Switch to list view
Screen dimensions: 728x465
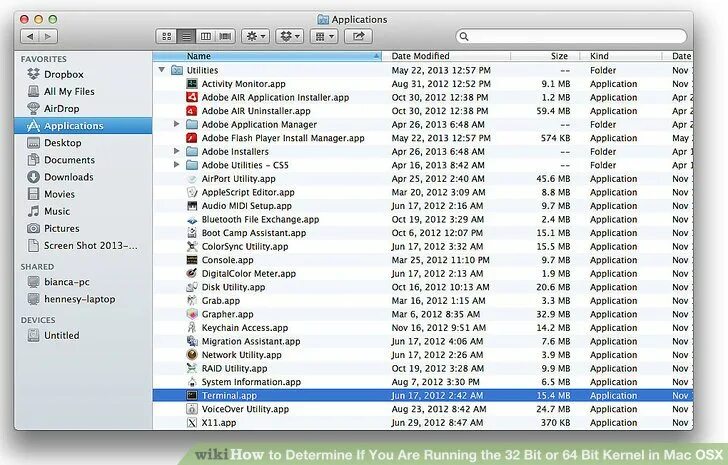click(x=186, y=36)
